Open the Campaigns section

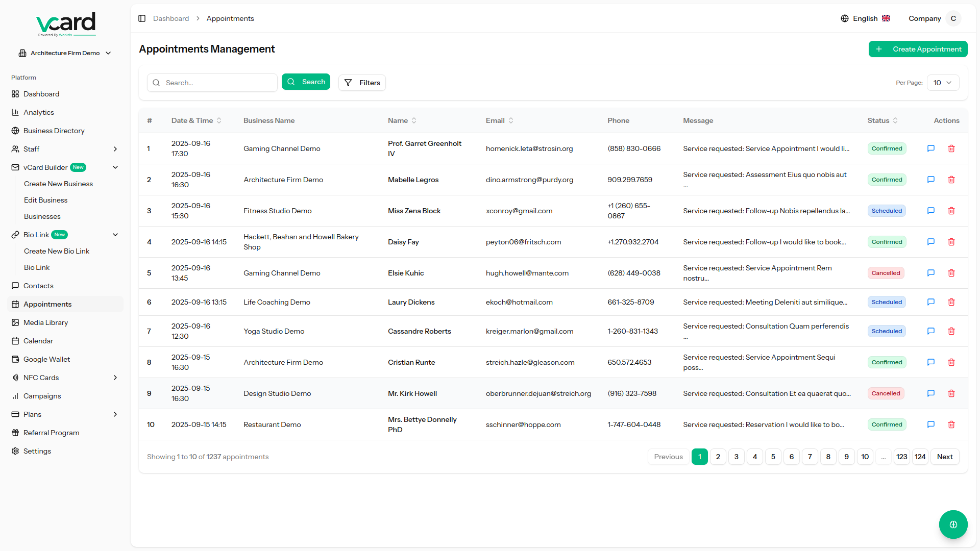tap(42, 396)
